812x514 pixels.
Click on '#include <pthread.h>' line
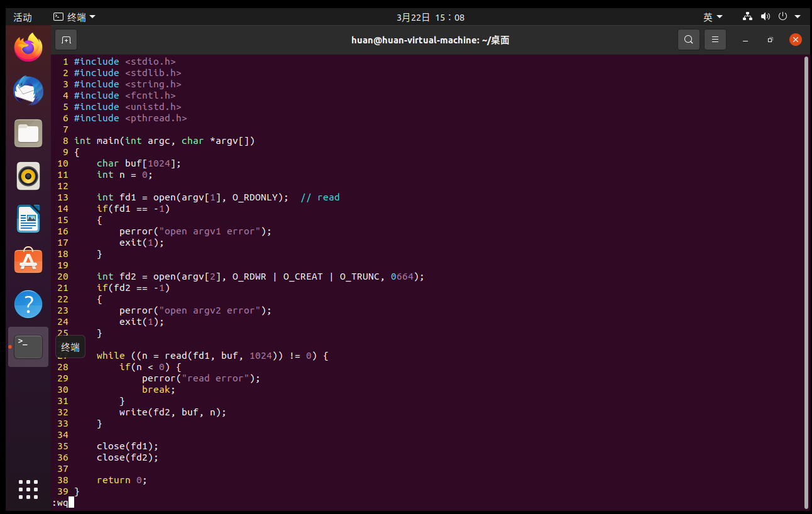click(x=130, y=118)
